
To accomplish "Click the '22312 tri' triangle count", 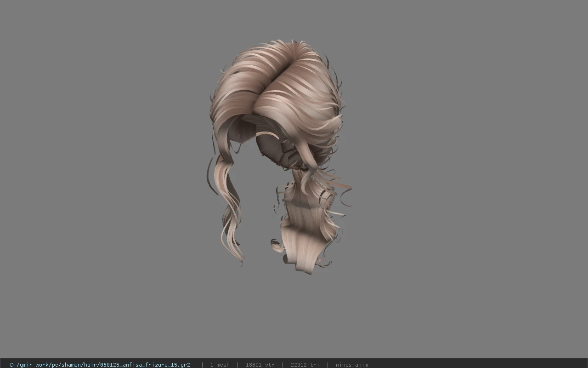I will click(x=305, y=365).
